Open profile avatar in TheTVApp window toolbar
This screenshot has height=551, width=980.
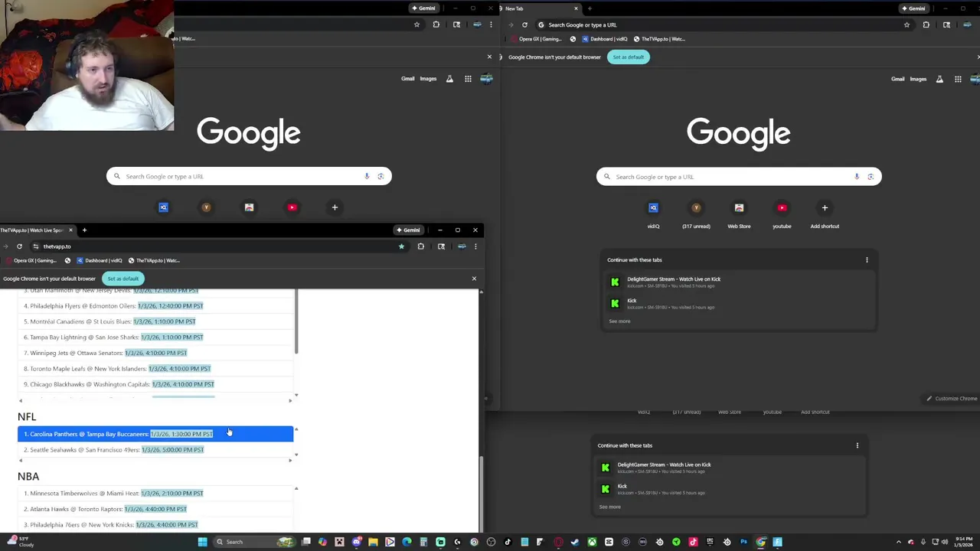coord(461,246)
